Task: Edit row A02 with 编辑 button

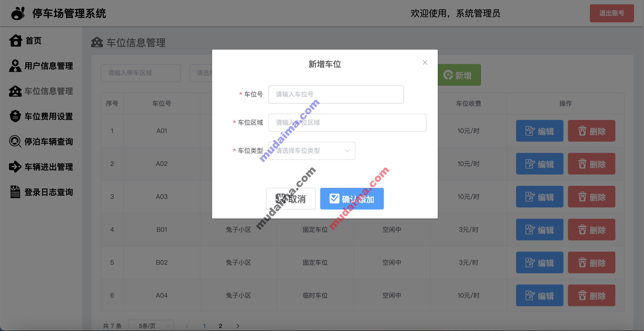Action: [540, 164]
